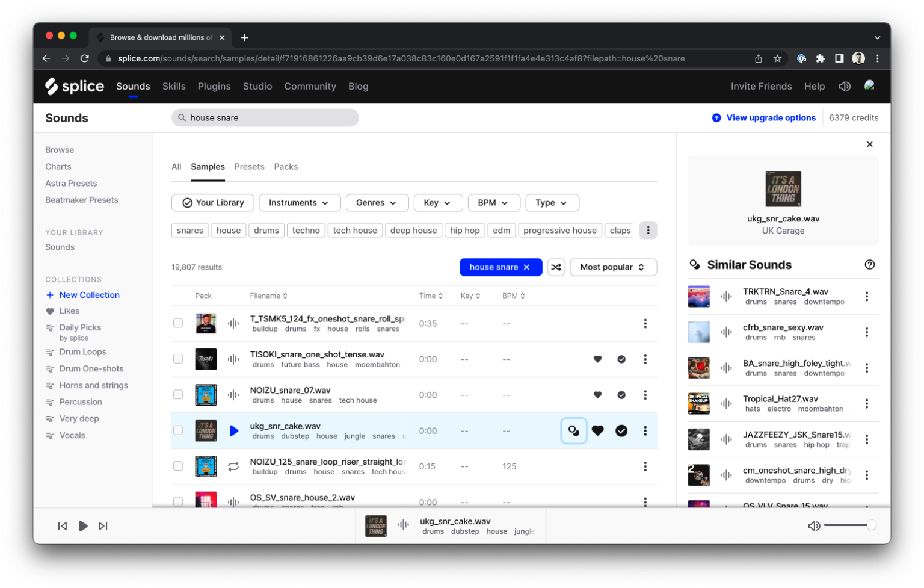Open the BPM filter dropdown
This screenshot has height=588, width=924.
(x=493, y=203)
